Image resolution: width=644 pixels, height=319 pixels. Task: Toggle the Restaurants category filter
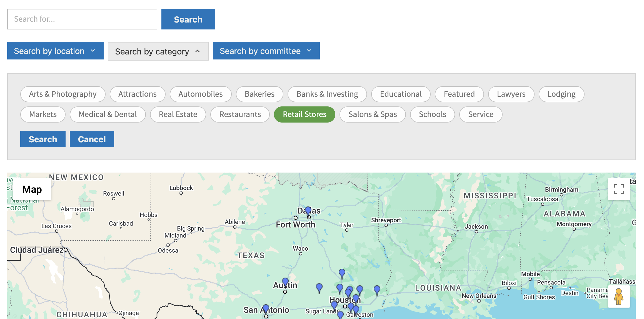[x=240, y=114]
